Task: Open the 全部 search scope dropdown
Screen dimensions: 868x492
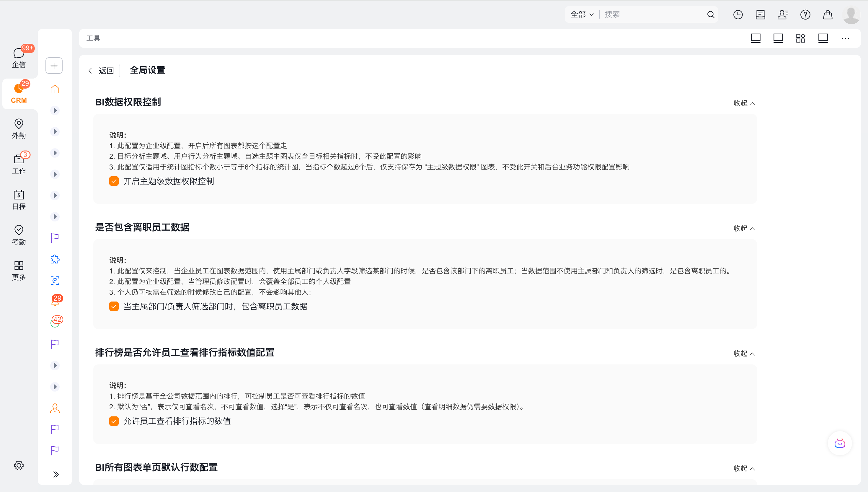Action: (x=582, y=14)
